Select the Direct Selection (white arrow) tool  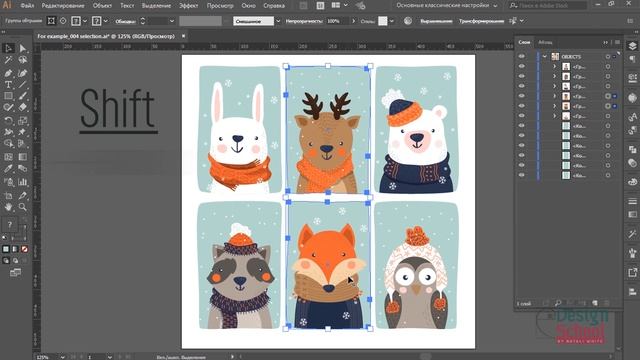point(23,48)
